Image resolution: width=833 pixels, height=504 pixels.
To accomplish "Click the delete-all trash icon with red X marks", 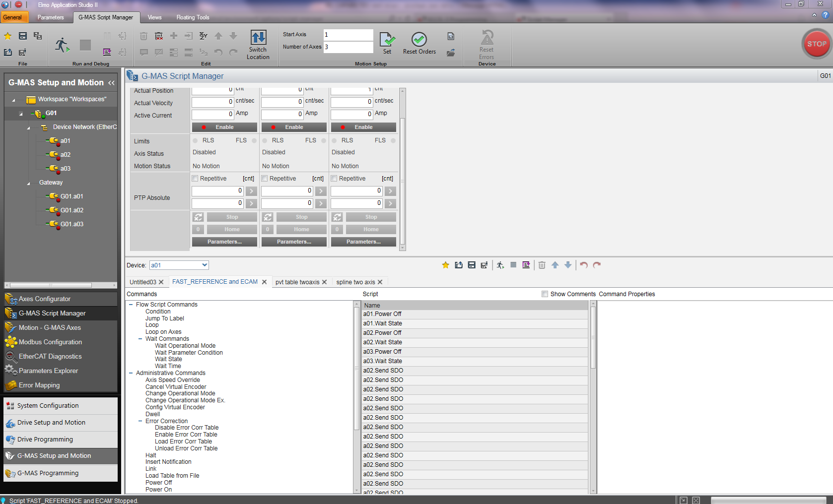I will click(159, 36).
